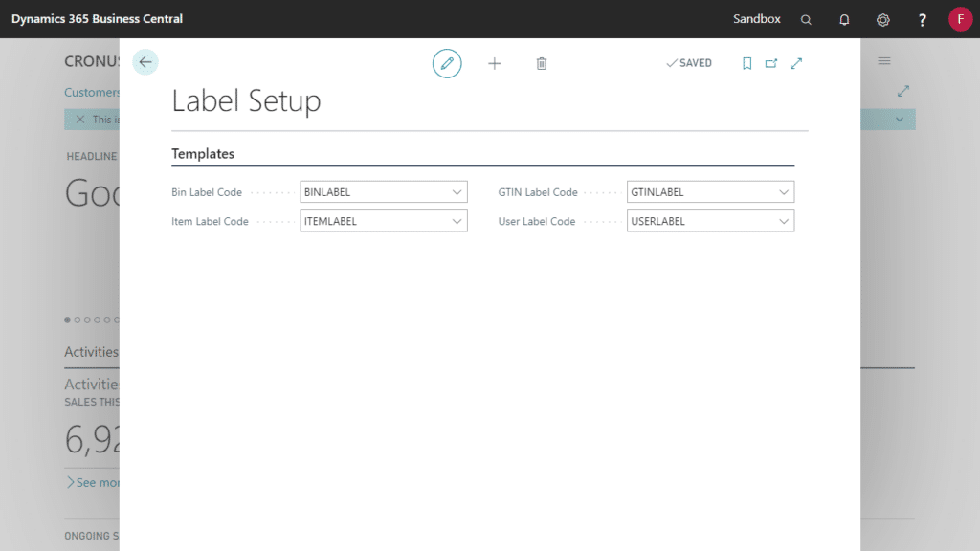
Task: Select the Edit pencil icon
Action: pos(447,63)
